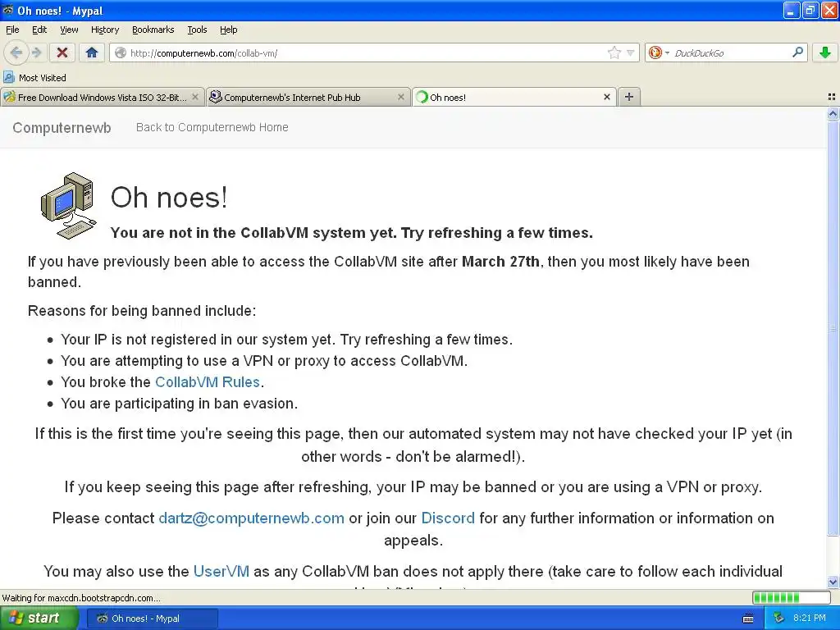
Task: Bookmark this page with the star icon
Action: 614,52
